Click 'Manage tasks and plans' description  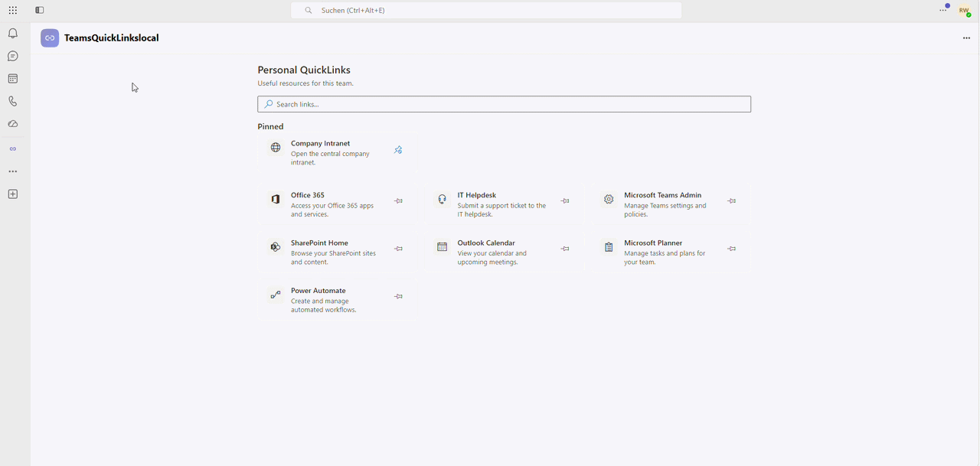point(665,258)
